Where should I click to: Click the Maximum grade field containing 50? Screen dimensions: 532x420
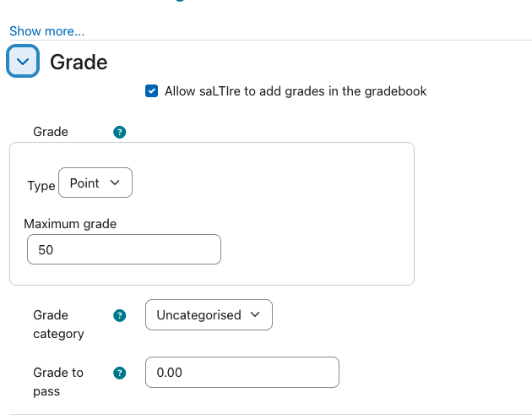point(124,249)
